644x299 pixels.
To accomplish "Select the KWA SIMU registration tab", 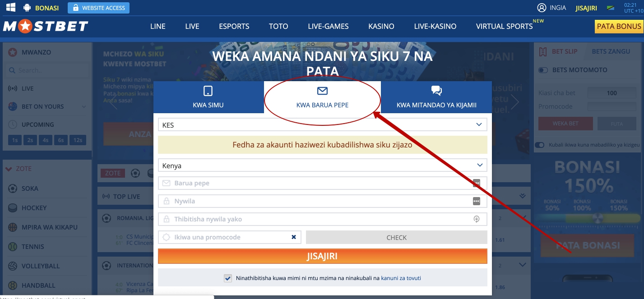I will (x=208, y=97).
